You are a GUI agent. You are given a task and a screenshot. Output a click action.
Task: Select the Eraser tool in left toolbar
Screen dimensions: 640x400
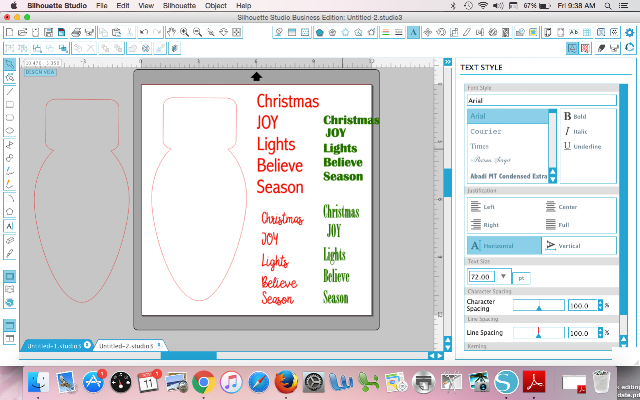point(10,240)
